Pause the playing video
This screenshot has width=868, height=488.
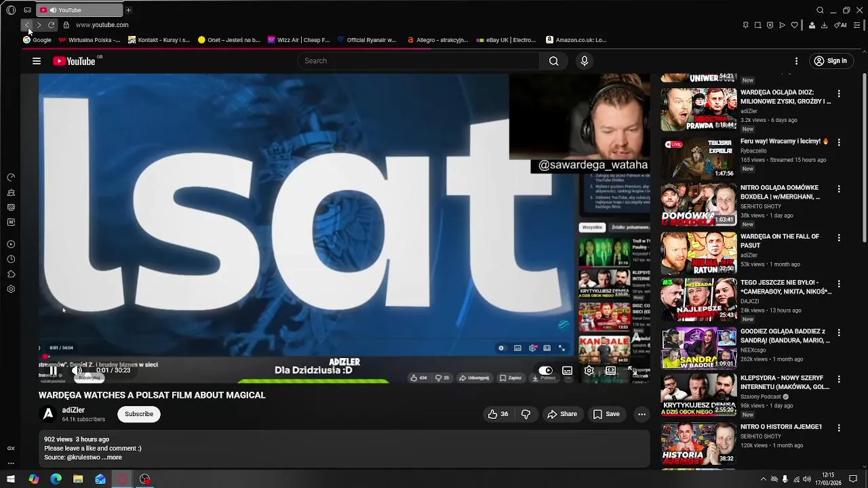click(53, 371)
